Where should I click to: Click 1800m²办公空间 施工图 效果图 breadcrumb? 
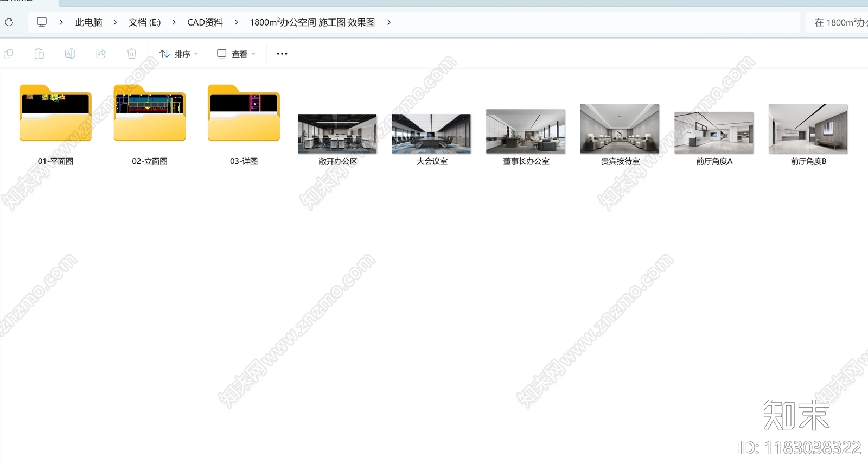point(312,22)
